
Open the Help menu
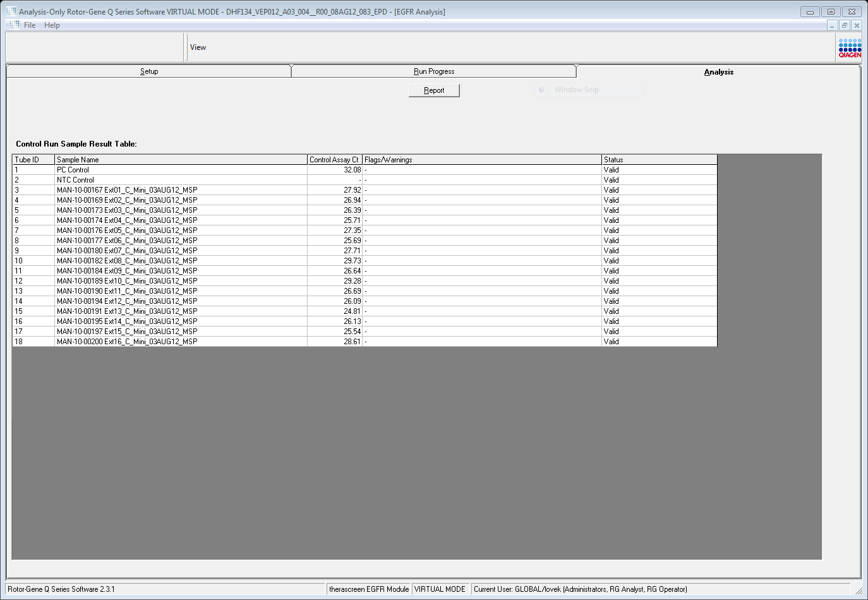(52, 25)
